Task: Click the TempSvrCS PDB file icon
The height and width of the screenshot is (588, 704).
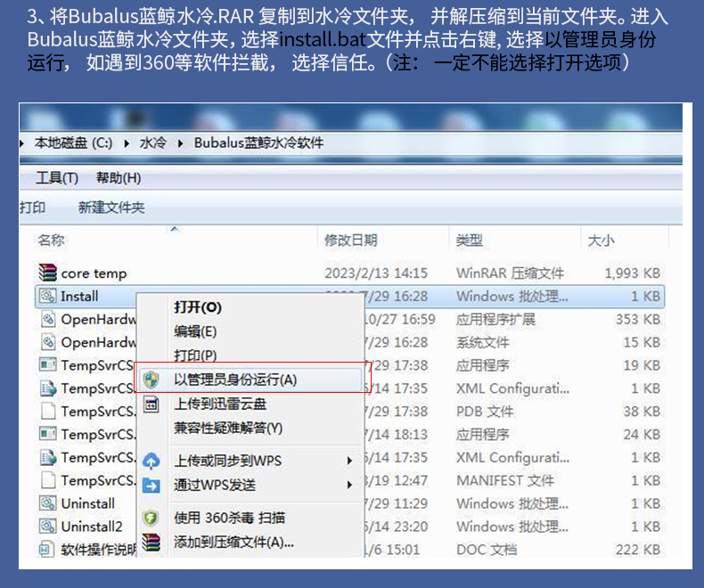Action: [x=48, y=411]
